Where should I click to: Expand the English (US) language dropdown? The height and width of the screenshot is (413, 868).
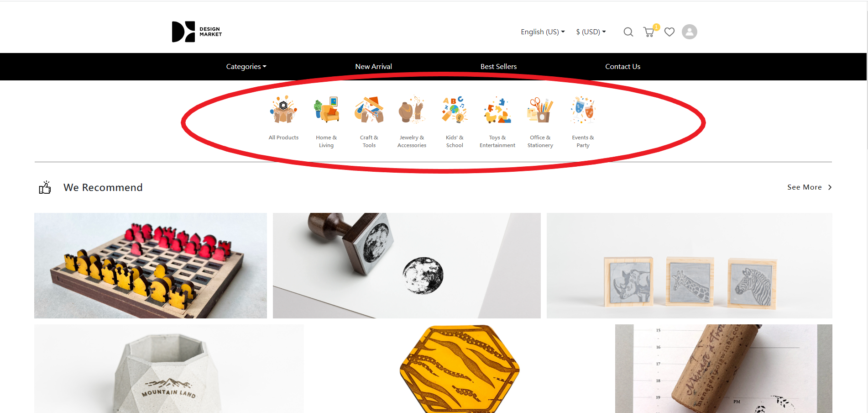coord(543,32)
